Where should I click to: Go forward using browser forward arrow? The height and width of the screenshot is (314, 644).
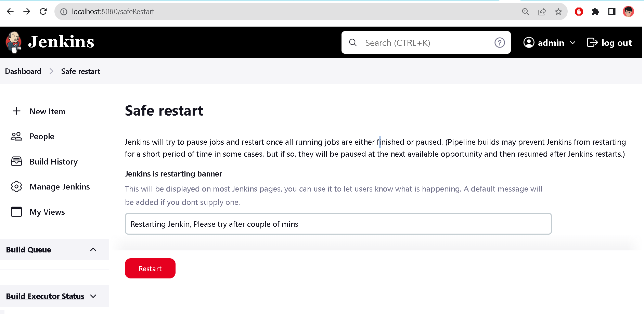click(27, 12)
